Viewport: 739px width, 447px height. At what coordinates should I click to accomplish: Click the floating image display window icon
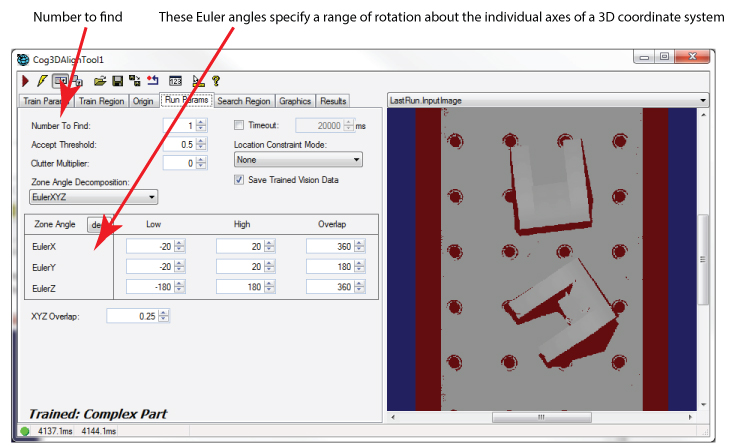[78, 80]
